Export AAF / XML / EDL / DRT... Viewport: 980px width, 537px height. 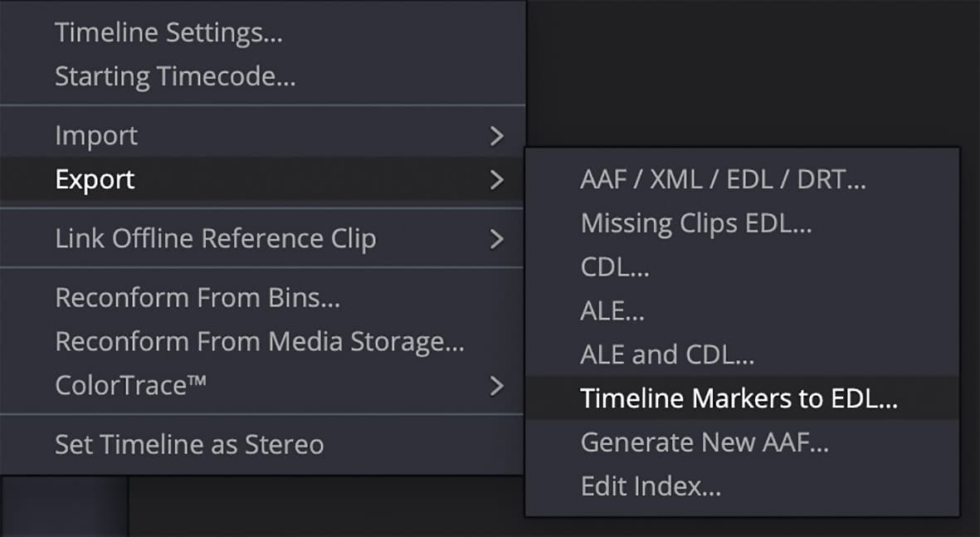[x=723, y=178]
